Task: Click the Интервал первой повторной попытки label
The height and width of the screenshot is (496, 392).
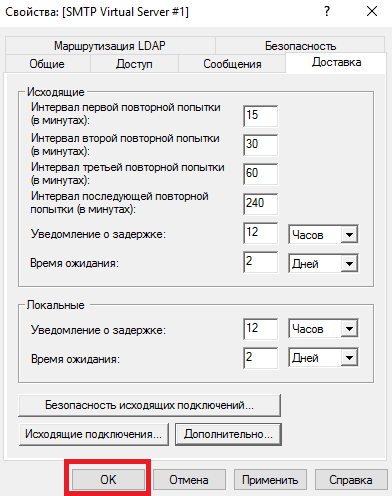Action: tap(126, 114)
